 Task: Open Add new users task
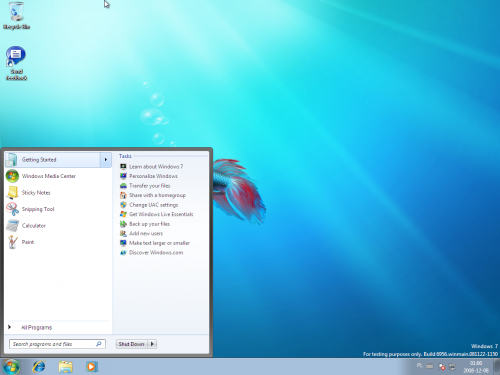pyautogui.click(x=146, y=233)
